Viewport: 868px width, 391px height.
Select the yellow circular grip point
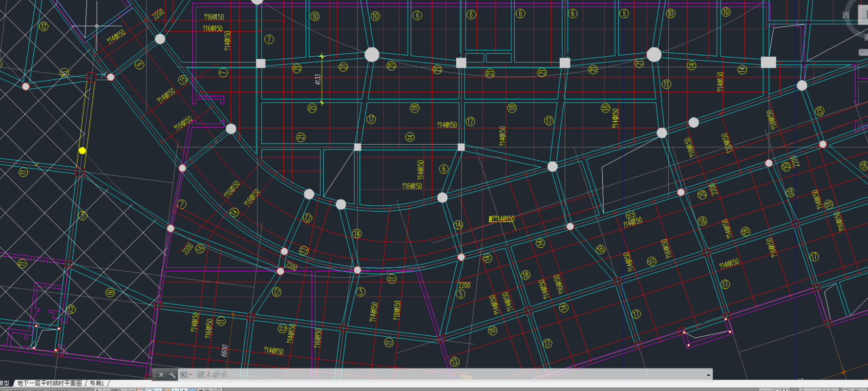[x=83, y=151]
